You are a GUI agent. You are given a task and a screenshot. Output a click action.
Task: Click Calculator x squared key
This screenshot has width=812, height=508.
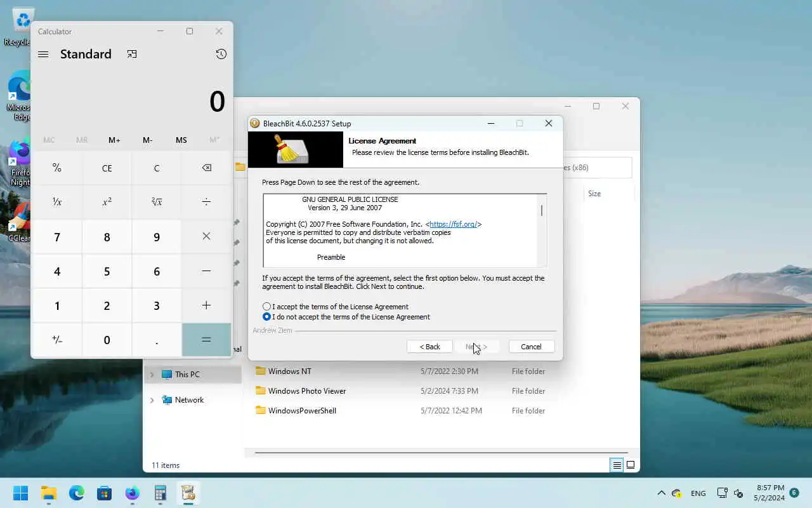point(107,202)
